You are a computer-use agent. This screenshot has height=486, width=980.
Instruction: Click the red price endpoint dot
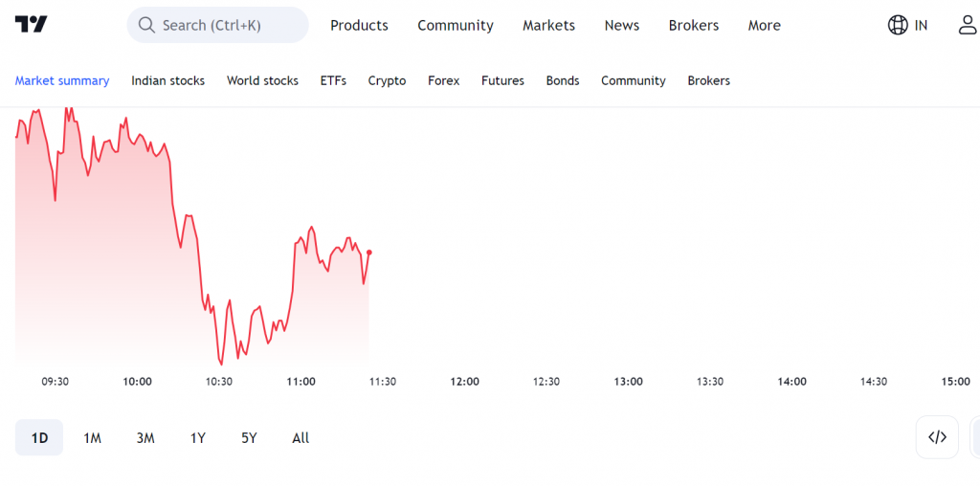pos(369,253)
